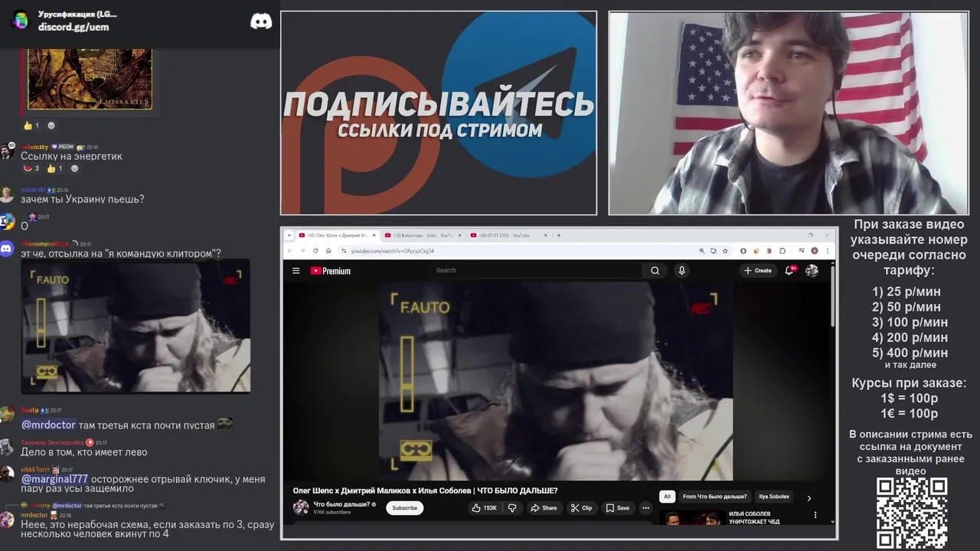Open YouTube notifications bell

789,270
